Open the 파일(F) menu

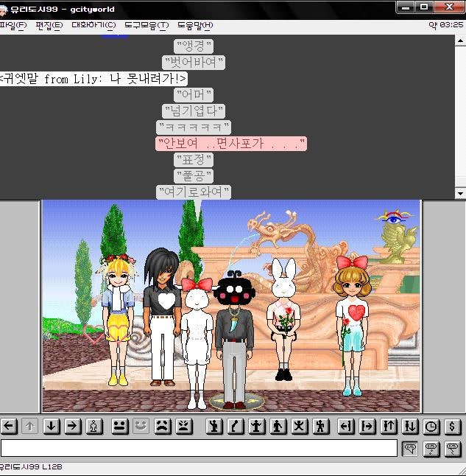point(13,25)
